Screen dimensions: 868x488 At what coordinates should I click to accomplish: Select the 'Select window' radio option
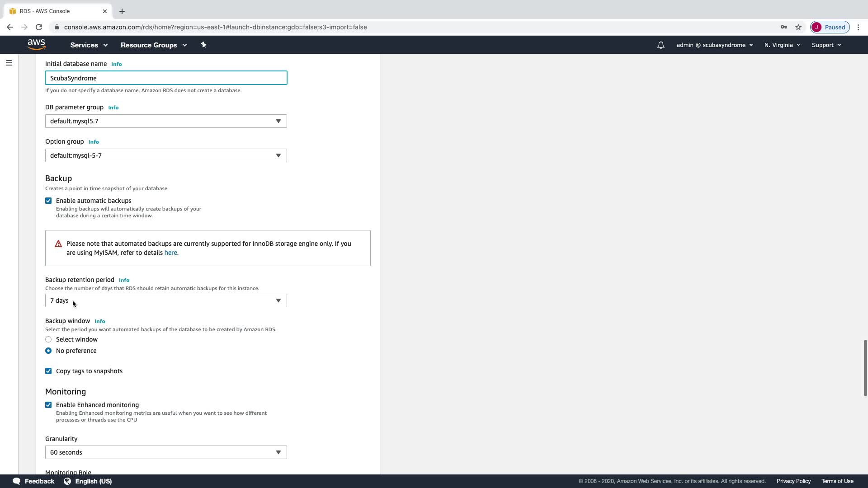(48, 339)
